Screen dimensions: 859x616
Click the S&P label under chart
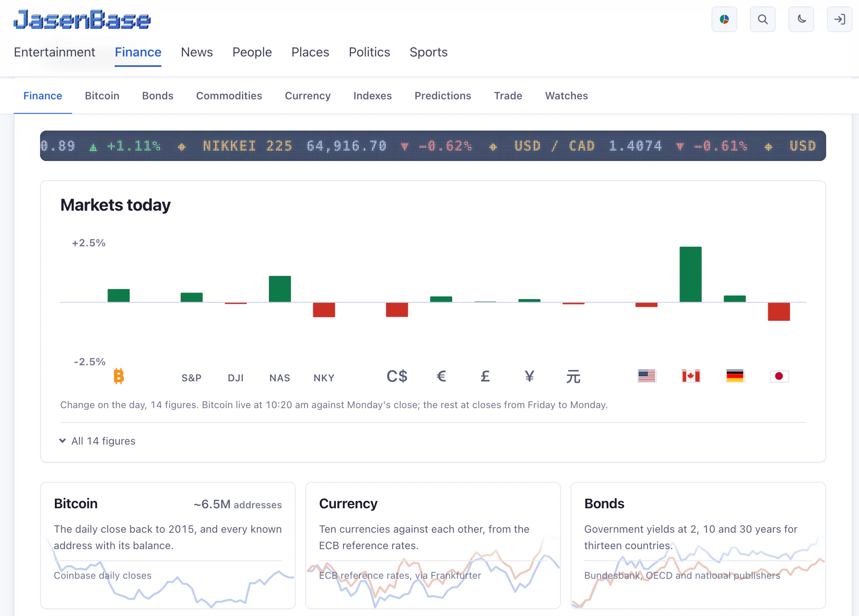coord(192,378)
